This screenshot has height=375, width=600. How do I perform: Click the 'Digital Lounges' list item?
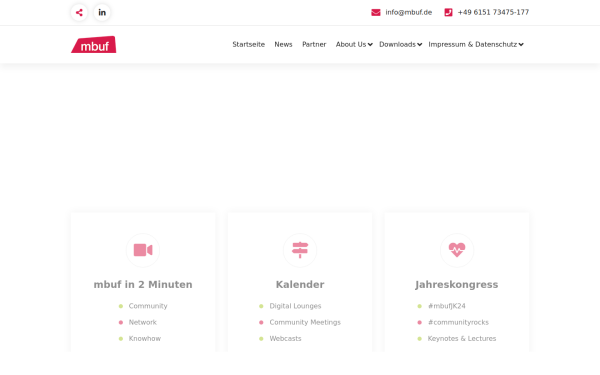tap(295, 306)
